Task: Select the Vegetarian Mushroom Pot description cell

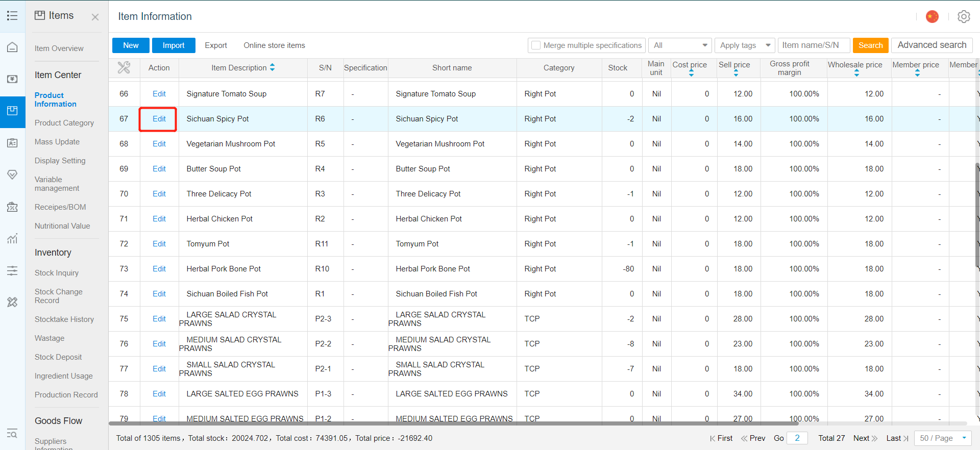Action: pos(243,144)
